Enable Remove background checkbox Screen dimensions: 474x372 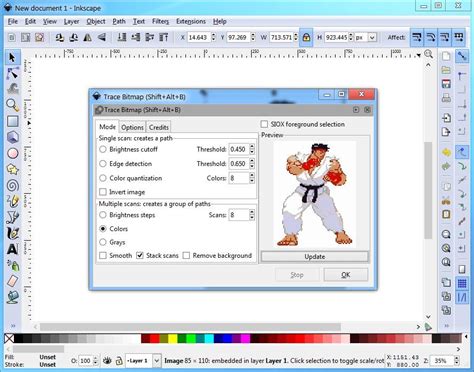186,256
